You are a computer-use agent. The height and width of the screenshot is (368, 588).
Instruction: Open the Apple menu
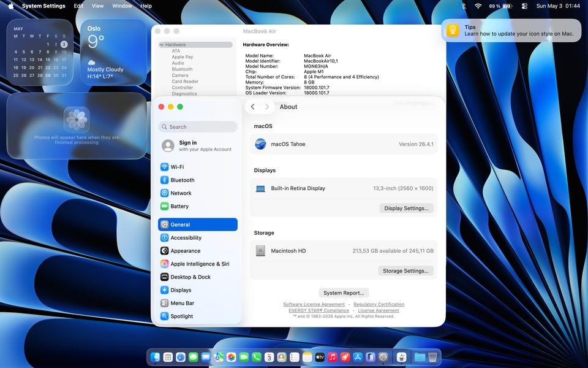point(11,6)
